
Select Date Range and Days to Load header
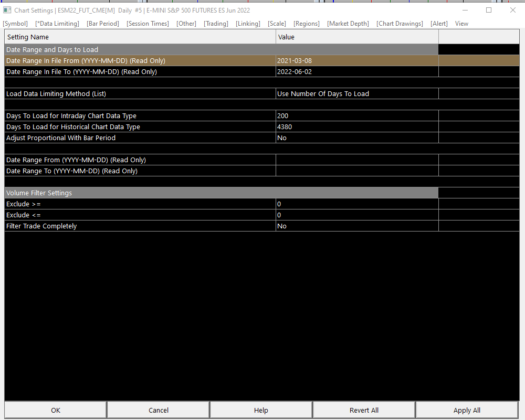(222, 49)
